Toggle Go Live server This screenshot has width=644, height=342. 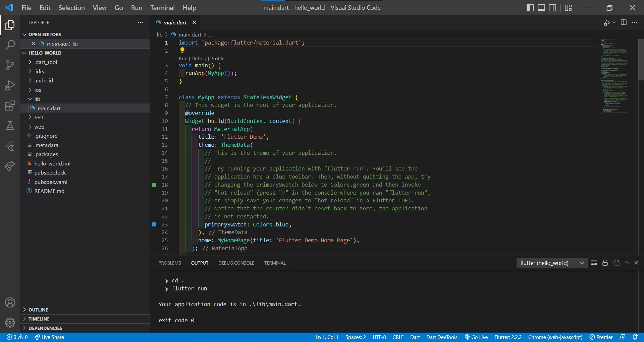tap(476, 337)
